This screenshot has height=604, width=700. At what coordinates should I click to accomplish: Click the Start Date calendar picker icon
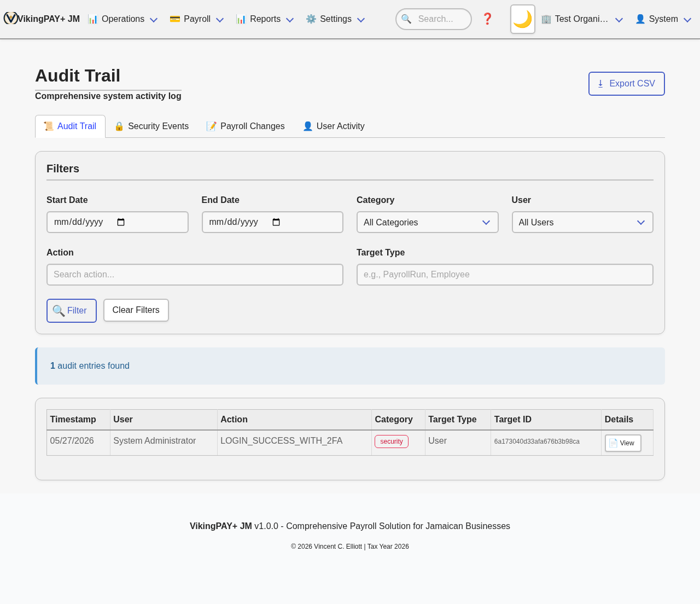121,222
